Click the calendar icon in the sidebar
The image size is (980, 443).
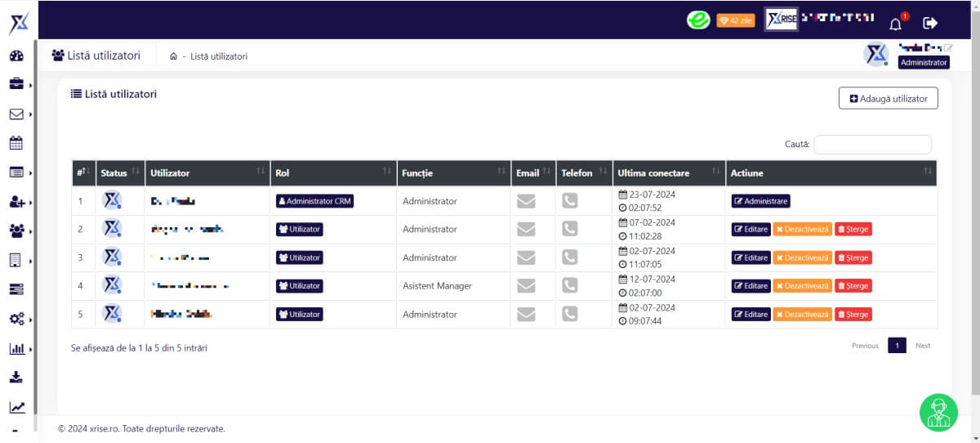(16, 143)
